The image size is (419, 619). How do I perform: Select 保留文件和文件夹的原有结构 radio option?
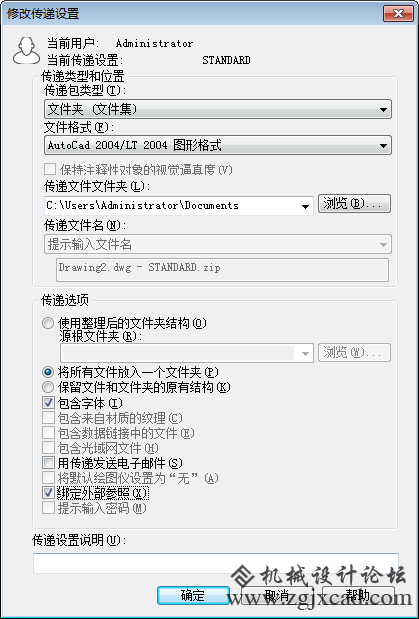48,387
